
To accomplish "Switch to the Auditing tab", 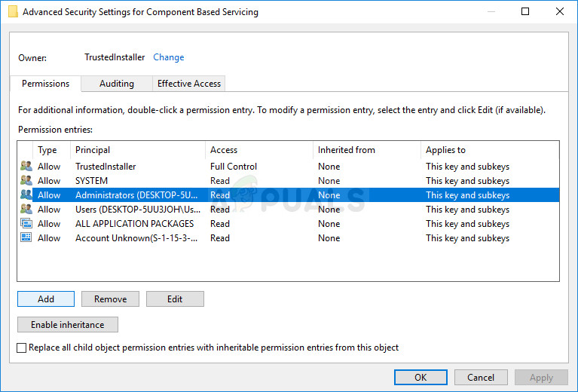I will coord(116,84).
